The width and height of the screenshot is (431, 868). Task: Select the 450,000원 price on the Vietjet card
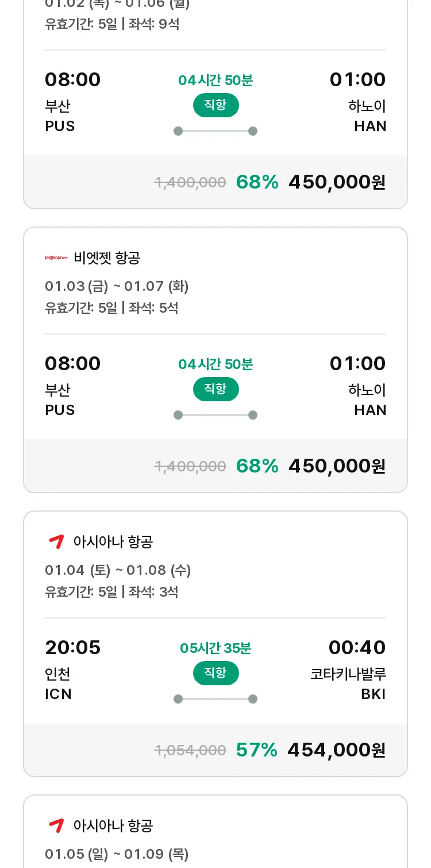point(337,466)
